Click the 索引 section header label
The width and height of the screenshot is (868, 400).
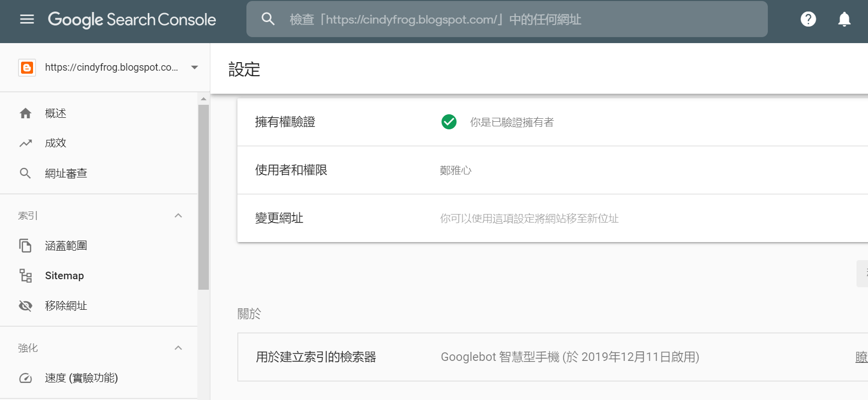[x=28, y=216]
